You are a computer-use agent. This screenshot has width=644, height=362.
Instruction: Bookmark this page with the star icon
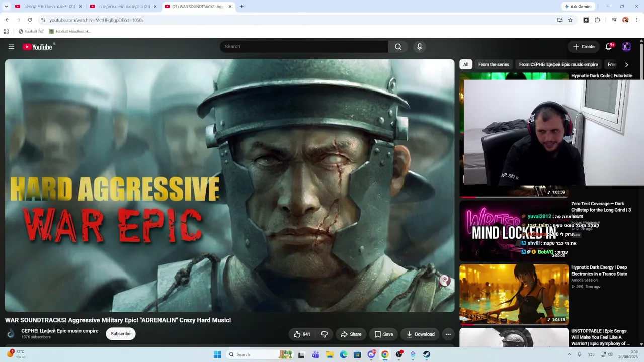coord(570,20)
